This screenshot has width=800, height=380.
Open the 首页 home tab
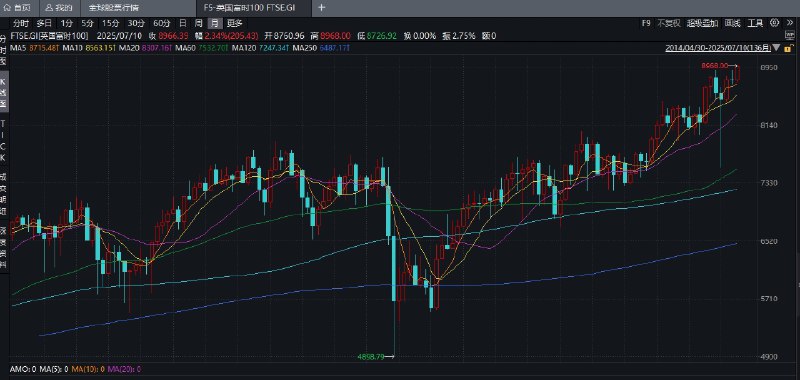(x=17, y=8)
